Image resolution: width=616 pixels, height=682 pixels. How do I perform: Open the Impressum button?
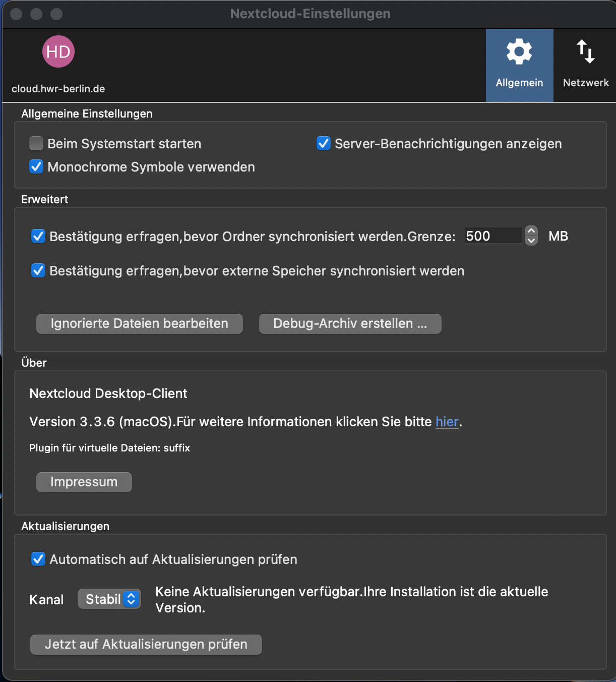click(x=84, y=482)
